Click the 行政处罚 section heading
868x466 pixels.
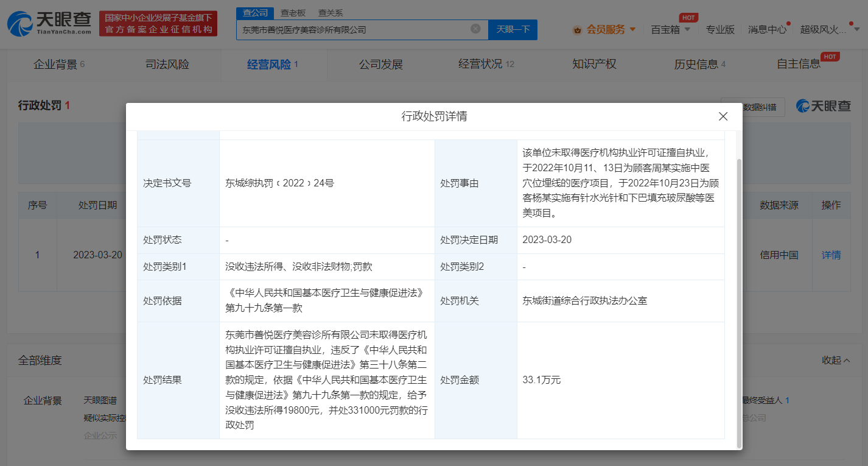(44, 105)
